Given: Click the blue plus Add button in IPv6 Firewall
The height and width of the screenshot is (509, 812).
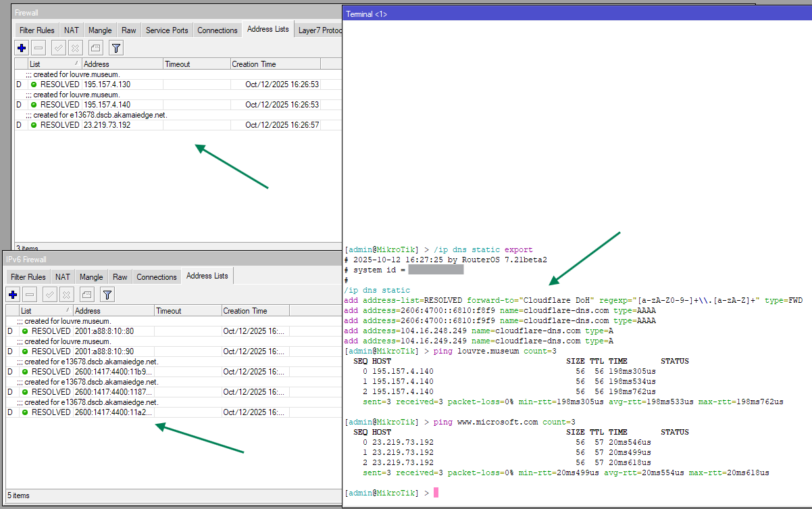Looking at the screenshot, I should (x=13, y=294).
